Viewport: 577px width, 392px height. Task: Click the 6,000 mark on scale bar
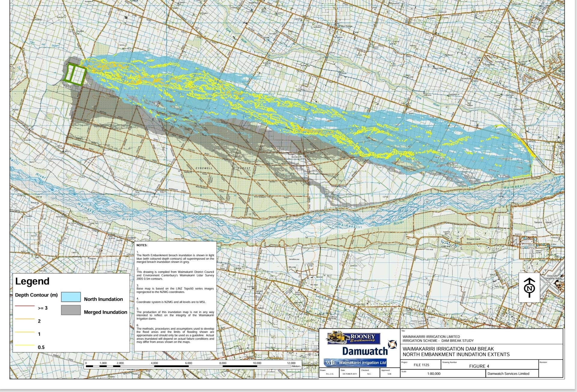coord(188,363)
